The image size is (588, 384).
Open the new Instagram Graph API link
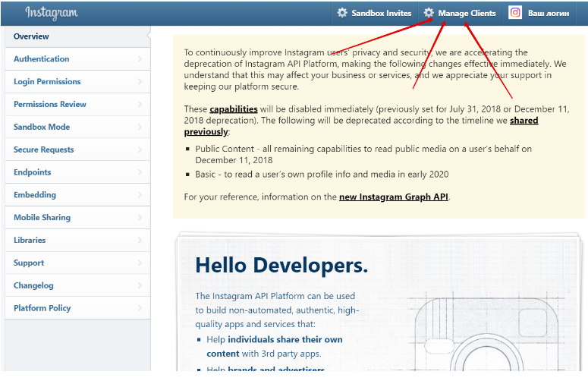coord(393,197)
